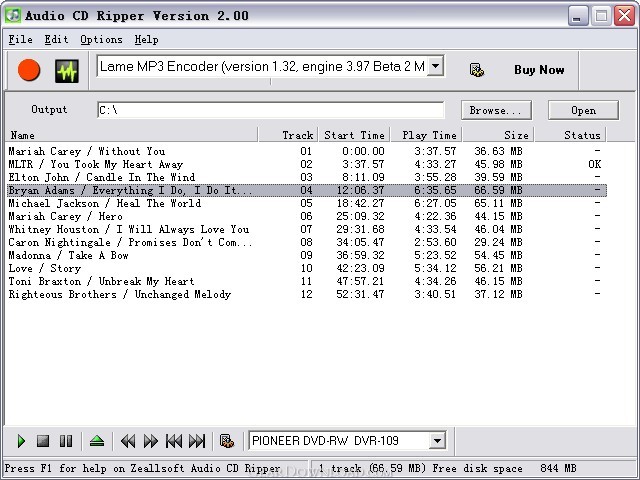Image resolution: width=640 pixels, height=480 pixels.
Task: Click the Start Time column header
Action: pos(354,135)
